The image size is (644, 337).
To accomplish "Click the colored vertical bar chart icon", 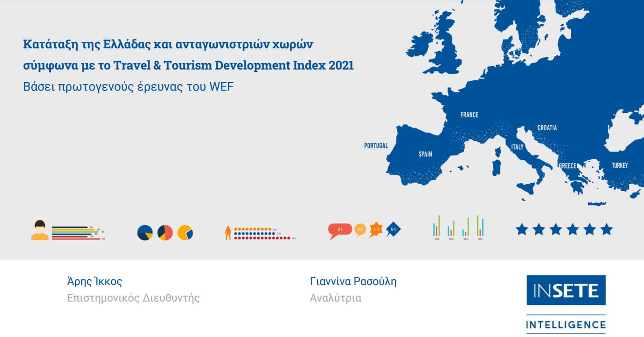I will [x=458, y=227].
